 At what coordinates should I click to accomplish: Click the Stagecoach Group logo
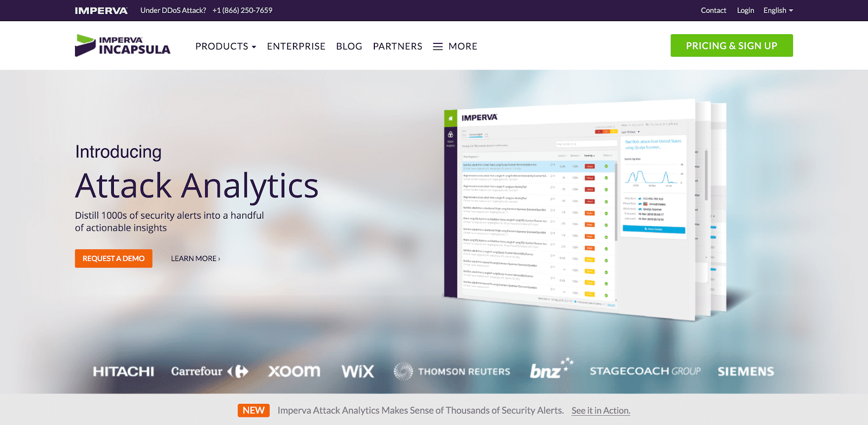(645, 371)
